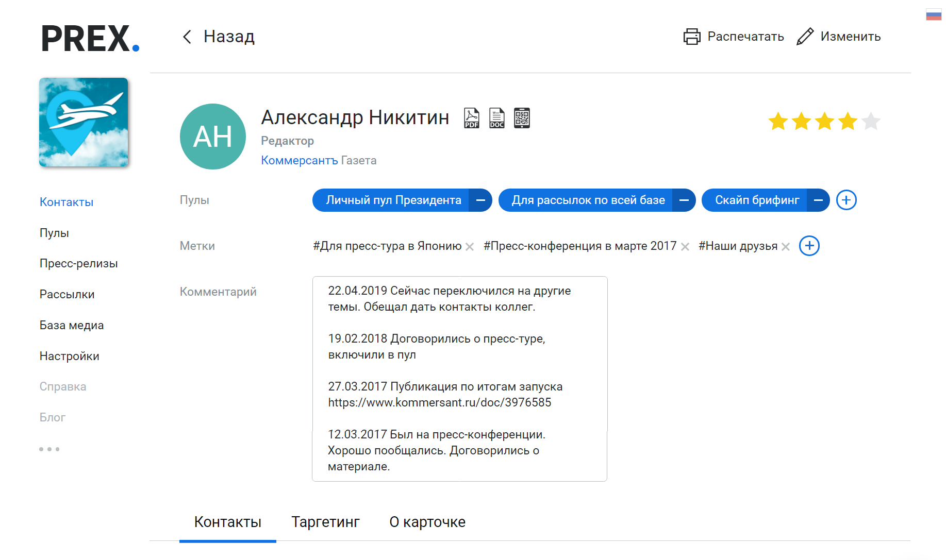The width and height of the screenshot is (946, 560).
Task: Click the pencil icon next to Изменить
Action: 805,36
